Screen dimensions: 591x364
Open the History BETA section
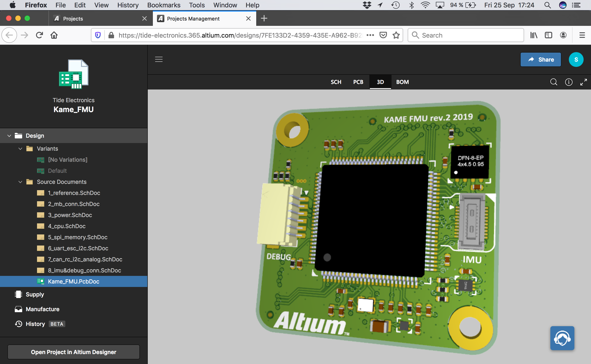point(45,324)
